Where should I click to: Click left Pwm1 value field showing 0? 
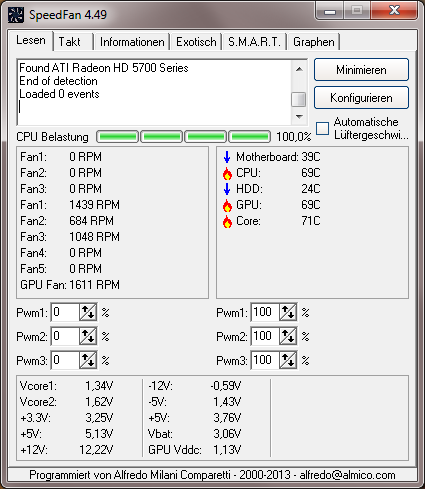[x=65, y=312]
